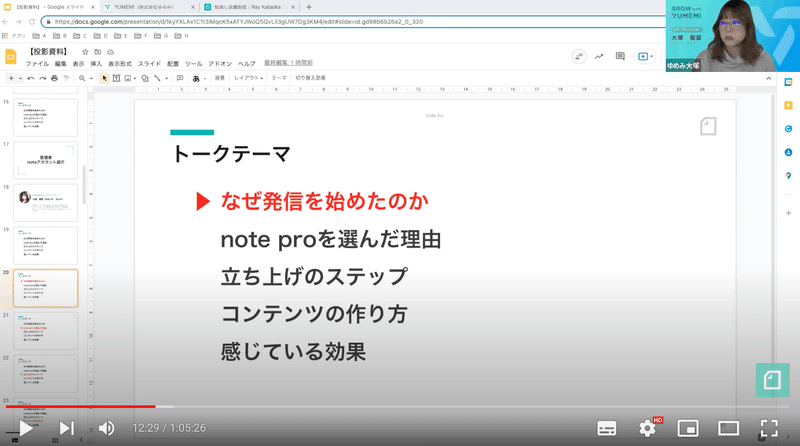Screen dimensions: 800x446
Task: Toggle subtitles on the video player
Action: click(x=607, y=429)
